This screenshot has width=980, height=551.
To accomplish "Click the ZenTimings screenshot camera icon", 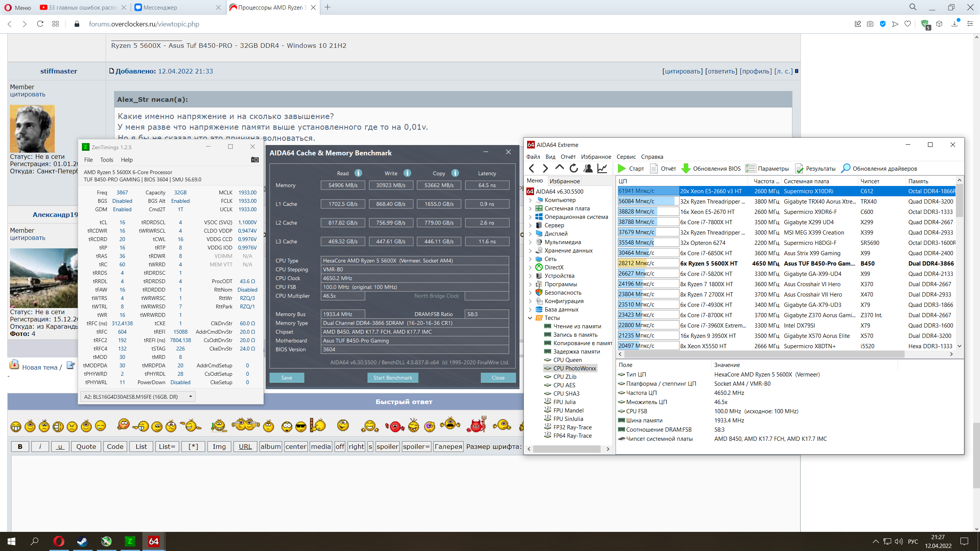I will (255, 160).
